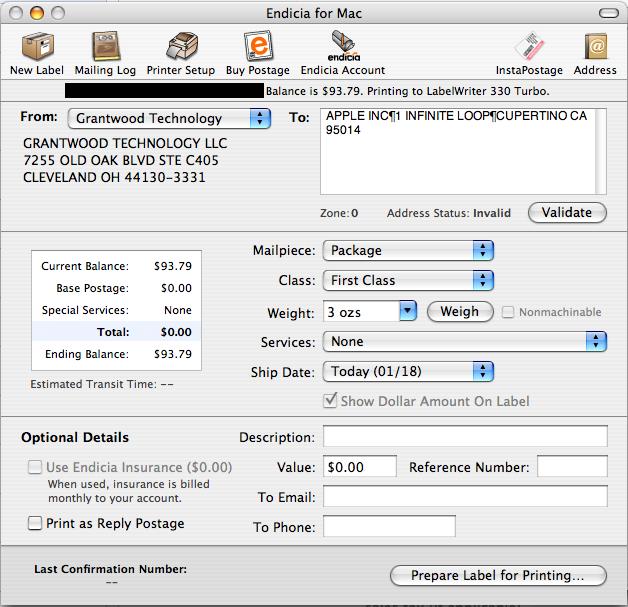Click the Current Balance $93.79 value

[x=173, y=266]
